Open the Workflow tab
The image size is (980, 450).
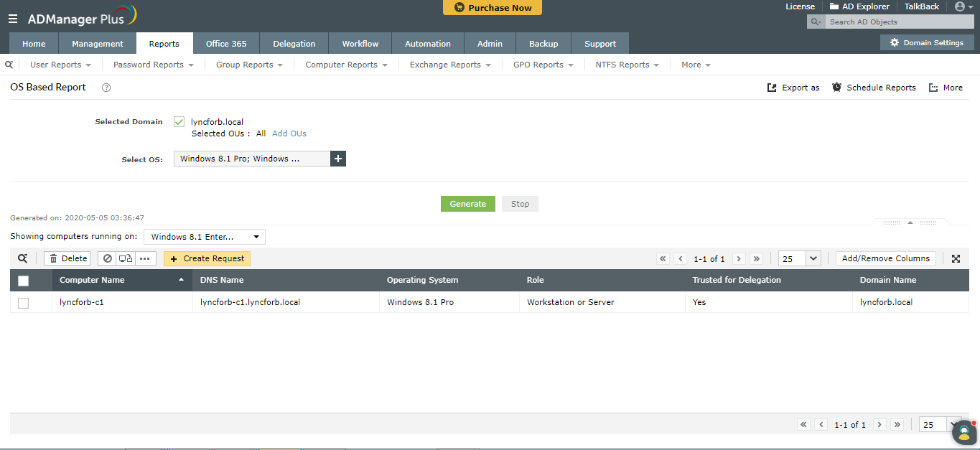pos(360,43)
